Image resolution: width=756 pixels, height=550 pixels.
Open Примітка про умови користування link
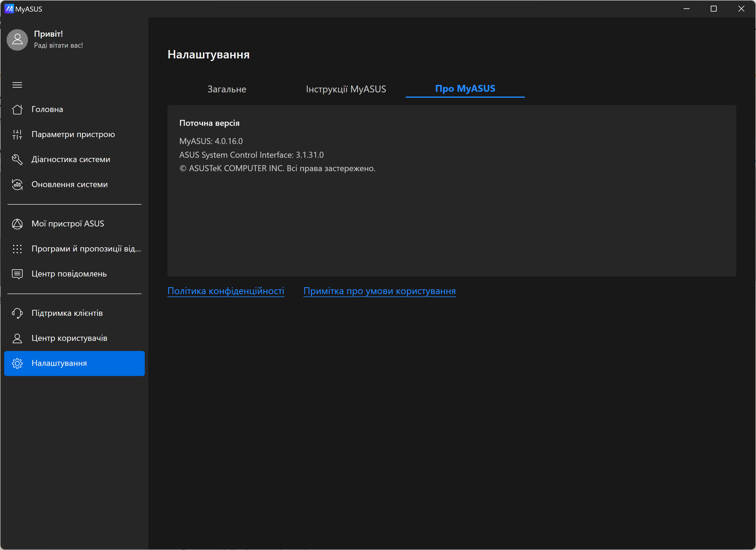pyautogui.click(x=380, y=291)
